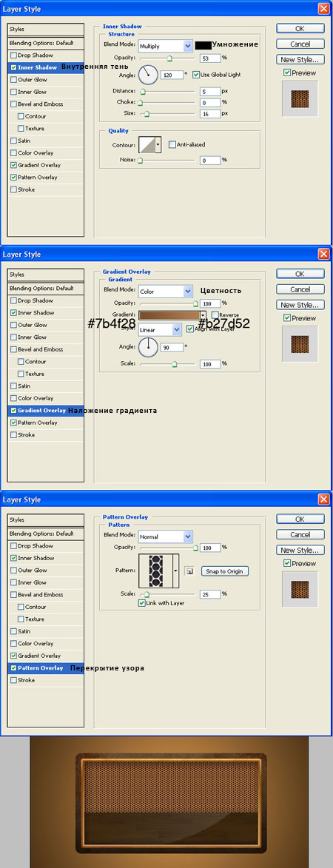Viewport: 333px width, 868px height.
Task: Select Styles in the Inner Shadow dialog list
Action: point(46,30)
